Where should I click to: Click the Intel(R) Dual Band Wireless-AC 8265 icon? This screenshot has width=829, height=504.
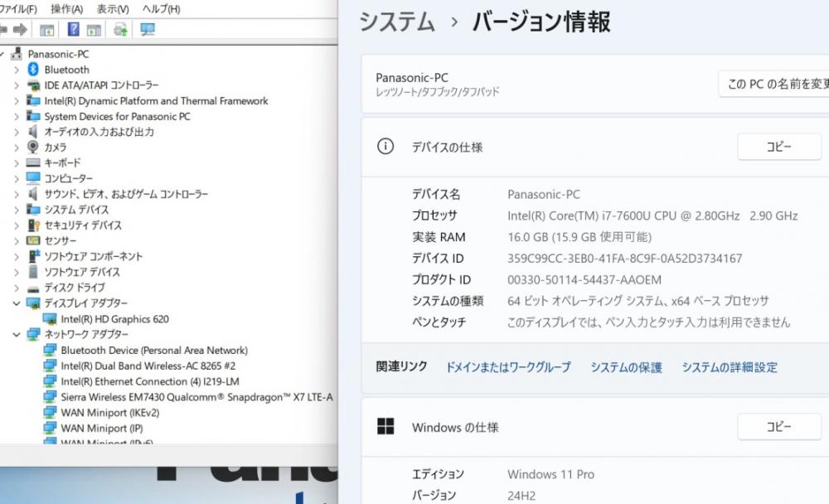click(x=50, y=366)
